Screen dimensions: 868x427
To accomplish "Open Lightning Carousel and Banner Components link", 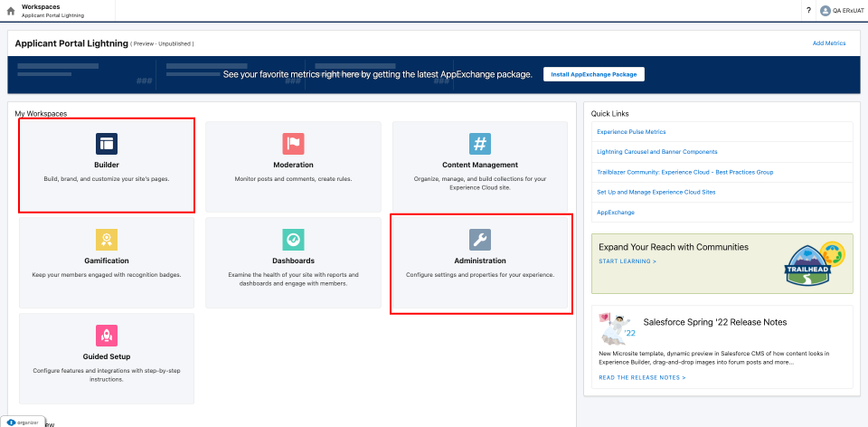I will click(656, 152).
